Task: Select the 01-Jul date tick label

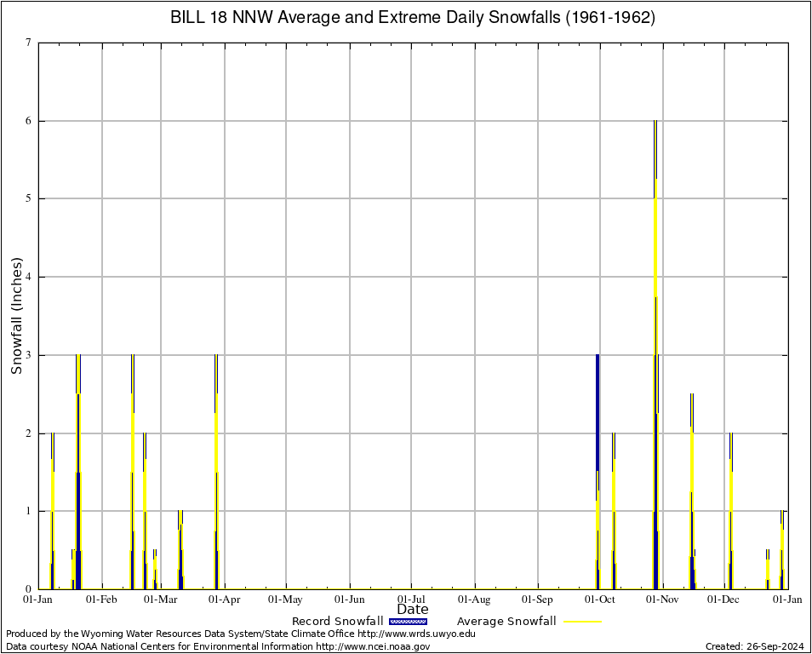Action: [x=412, y=600]
